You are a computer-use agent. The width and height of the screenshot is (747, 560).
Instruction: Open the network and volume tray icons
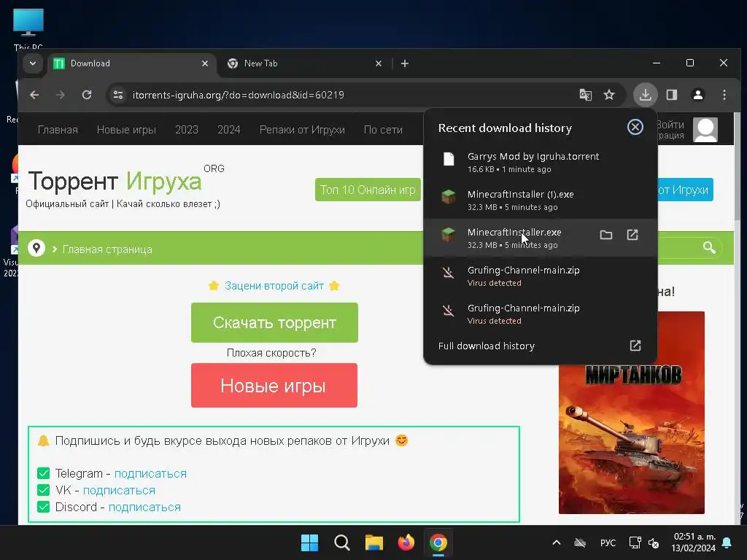(643, 542)
